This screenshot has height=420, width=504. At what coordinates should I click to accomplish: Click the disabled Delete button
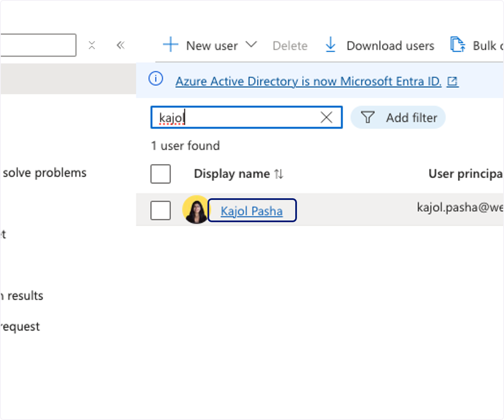(290, 46)
